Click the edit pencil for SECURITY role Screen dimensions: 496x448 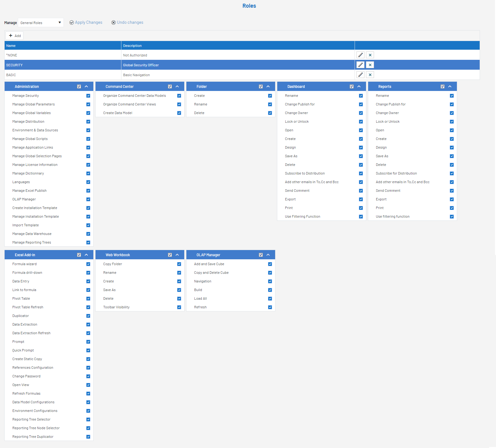pyautogui.click(x=360, y=65)
